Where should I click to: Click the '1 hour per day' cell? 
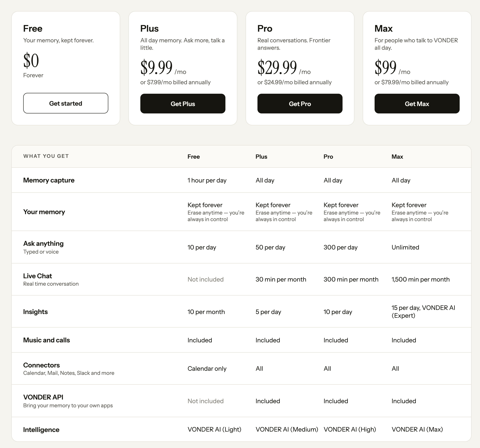[207, 180]
